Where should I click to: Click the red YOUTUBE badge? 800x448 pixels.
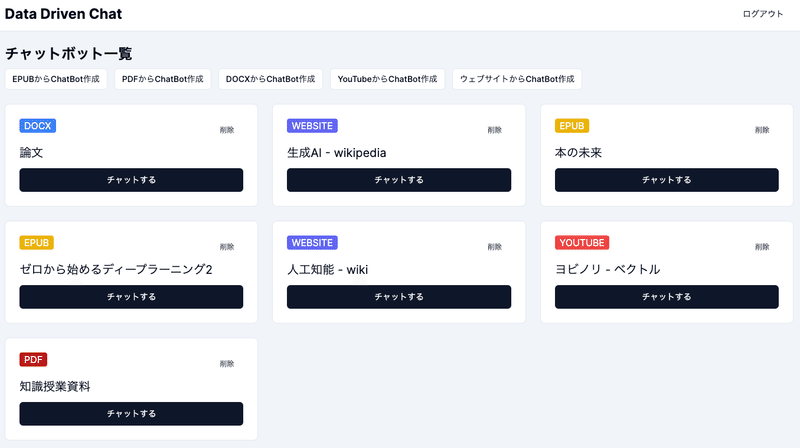point(582,243)
